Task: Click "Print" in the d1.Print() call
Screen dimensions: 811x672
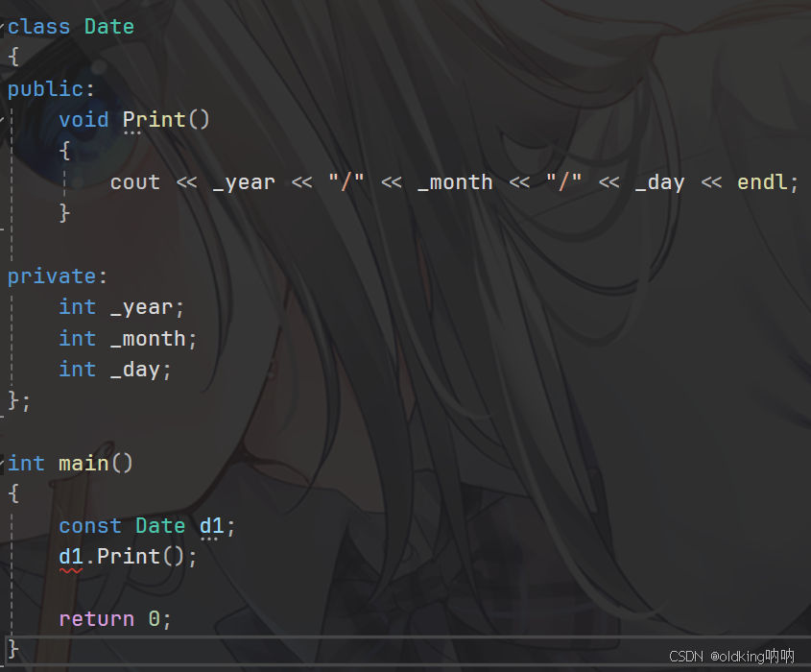Action: click(x=129, y=557)
